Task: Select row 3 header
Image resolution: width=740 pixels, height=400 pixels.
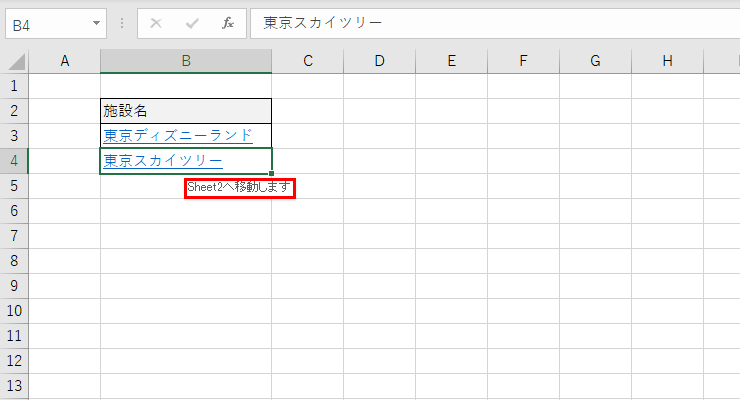Action: click(x=14, y=136)
